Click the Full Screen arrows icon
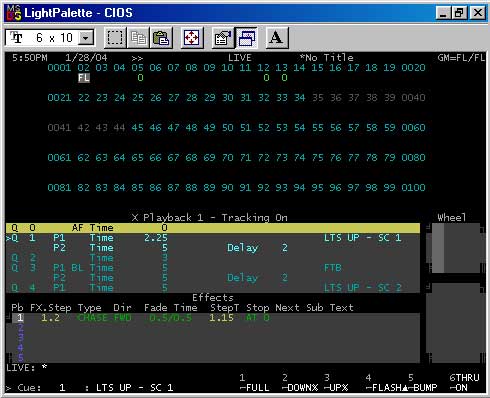The width and height of the screenshot is (490, 398). (x=192, y=38)
